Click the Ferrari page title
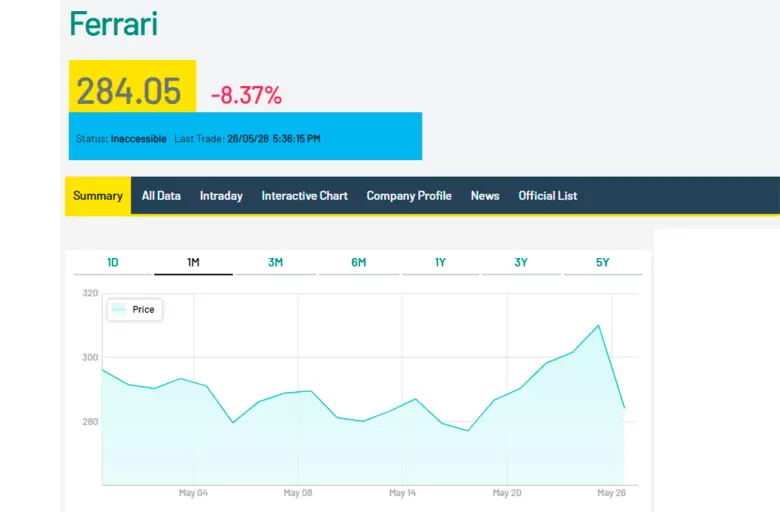The image size is (780, 520). click(x=113, y=23)
